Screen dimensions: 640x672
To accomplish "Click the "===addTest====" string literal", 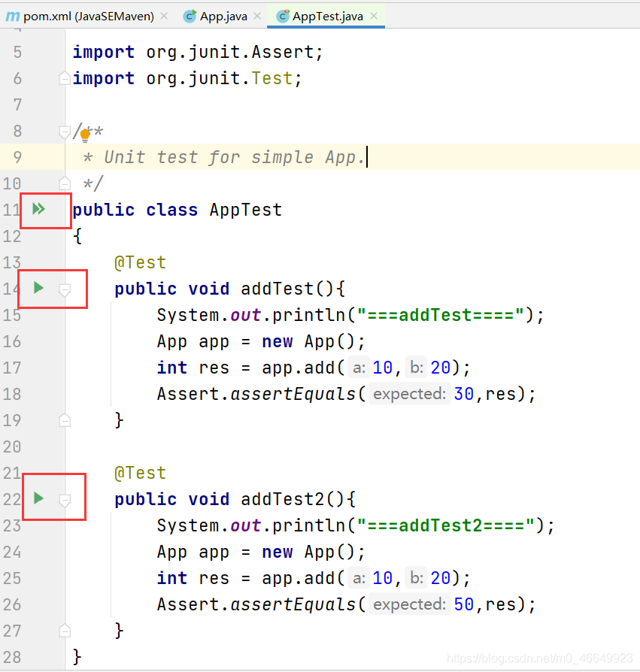I will (441, 316).
